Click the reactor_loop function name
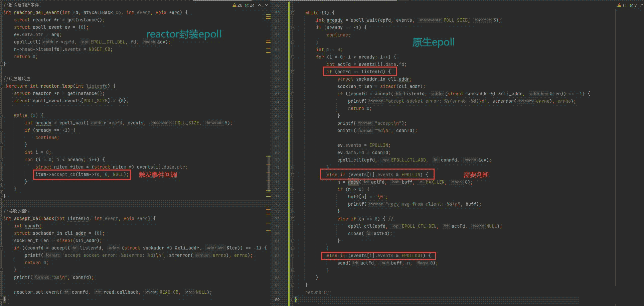 (x=57, y=86)
